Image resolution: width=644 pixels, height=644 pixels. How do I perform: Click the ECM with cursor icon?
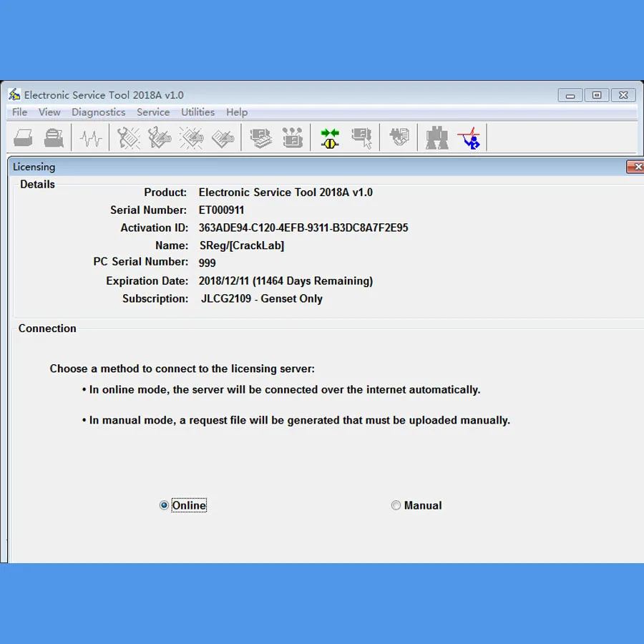[362, 138]
